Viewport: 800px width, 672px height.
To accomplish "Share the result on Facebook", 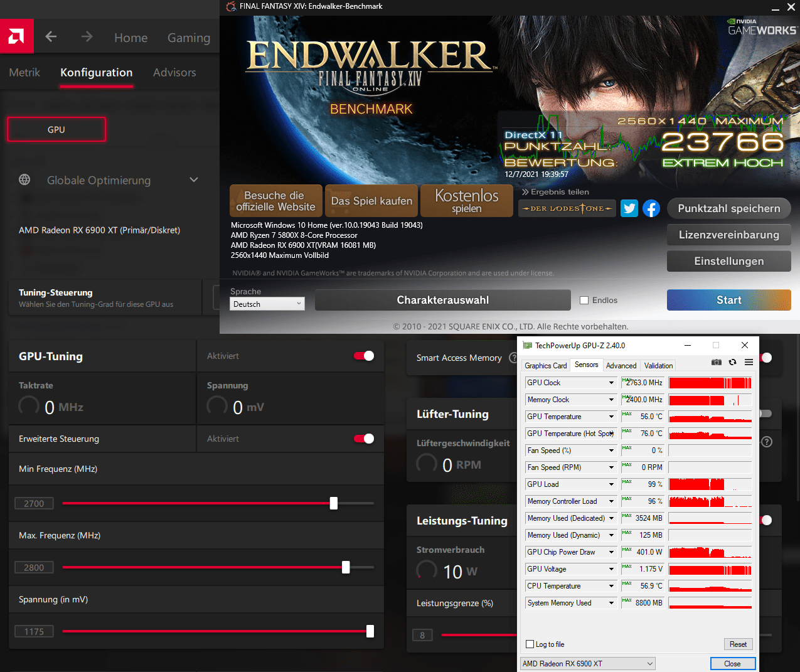I will pyautogui.click(x=651, y=208).
